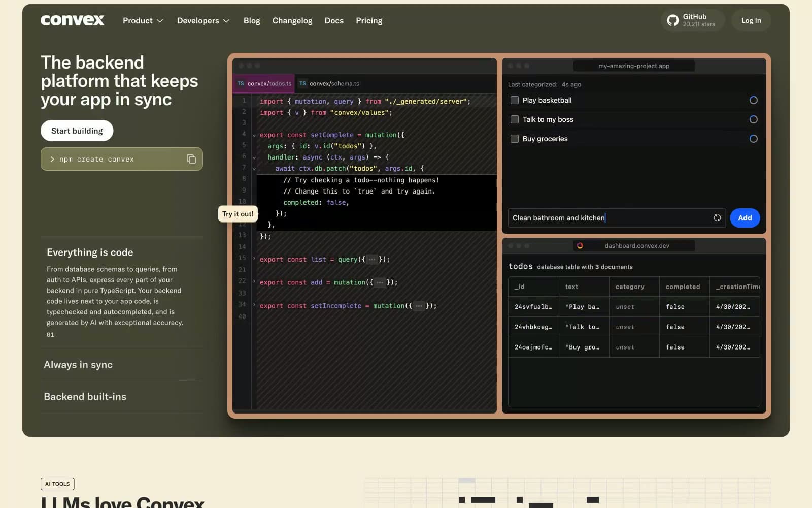The image size is (812, 508).
Task: Click the Try it out! tooltip
Action: [238, 214]
